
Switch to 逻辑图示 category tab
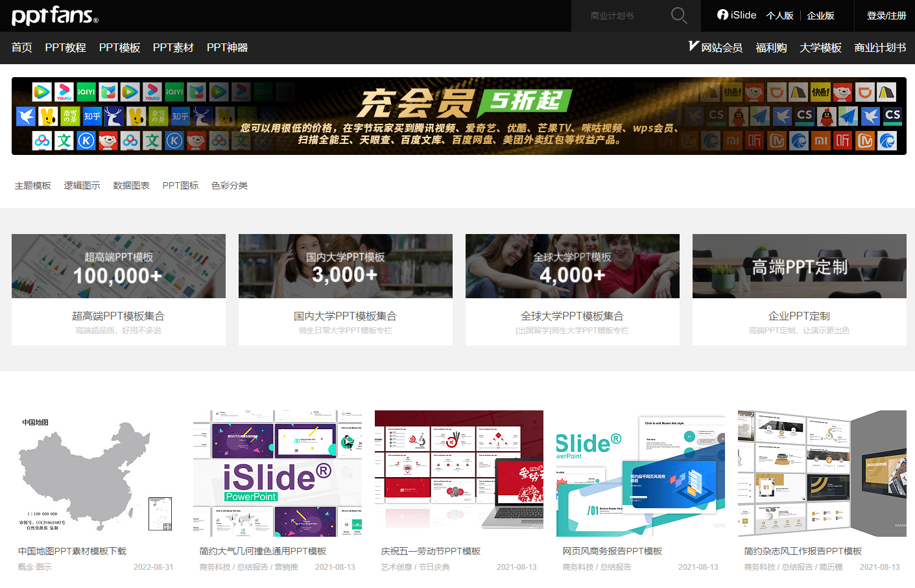point(82,185)
